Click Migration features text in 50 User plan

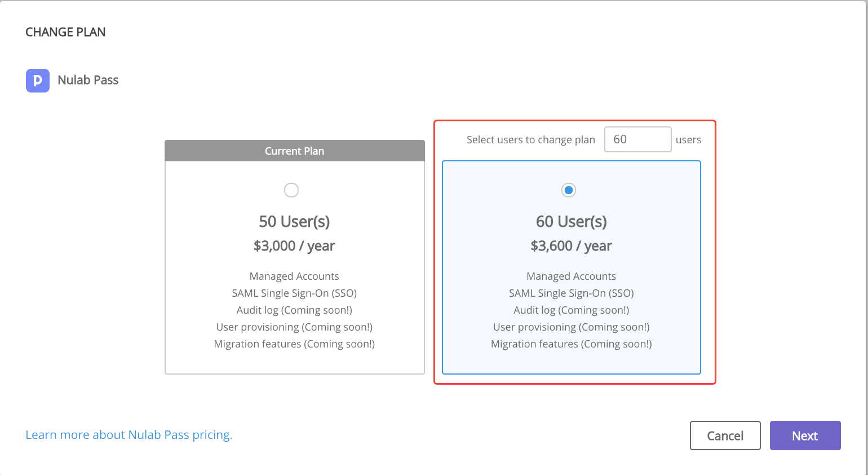pyautogui.click(x=294, y=344)
